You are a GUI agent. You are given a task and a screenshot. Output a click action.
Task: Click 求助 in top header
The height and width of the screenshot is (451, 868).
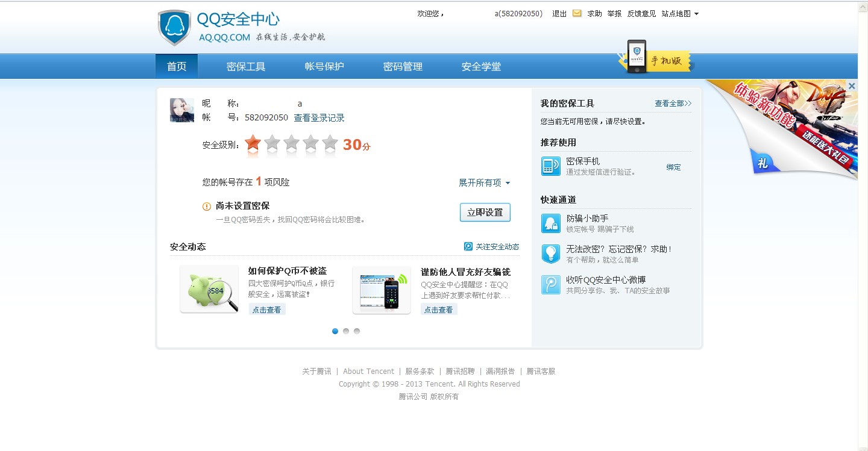tap(594, 13)
